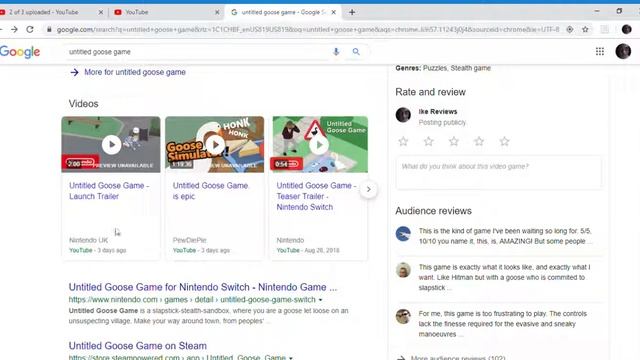This screenshot has height=360, width=640.
Task: Click 'Nintendo UK' channel name under Launch Trailer
Action: 89,240
